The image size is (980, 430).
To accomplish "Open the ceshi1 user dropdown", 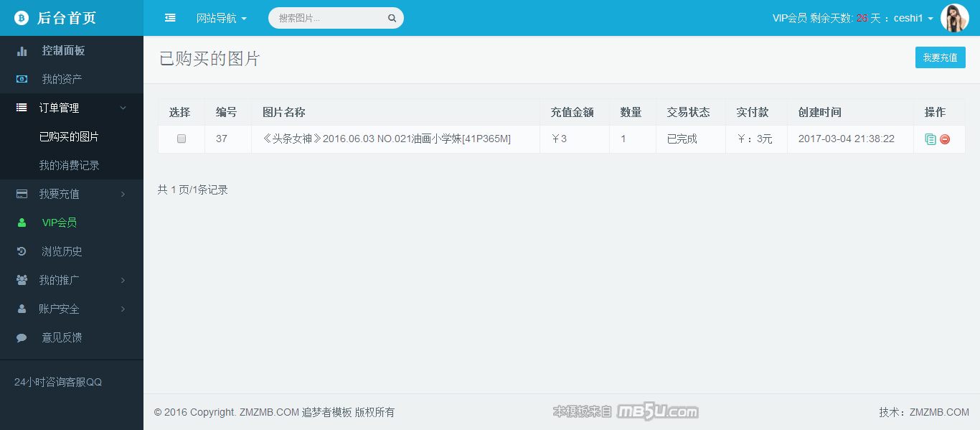I will [913, 18].
